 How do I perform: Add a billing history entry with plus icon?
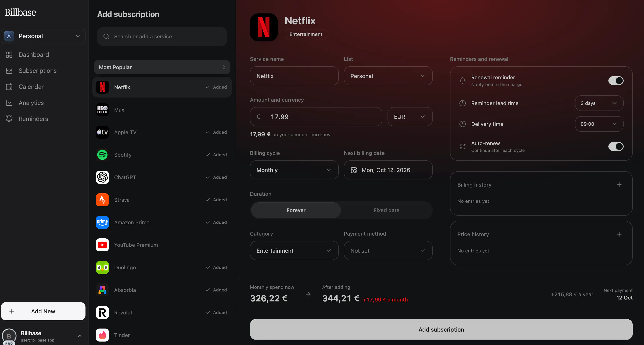[x=619, y=185]
